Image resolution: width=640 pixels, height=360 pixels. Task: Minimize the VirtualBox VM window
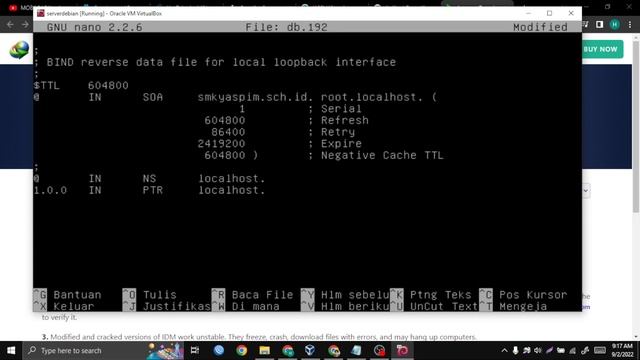point(528,13)
